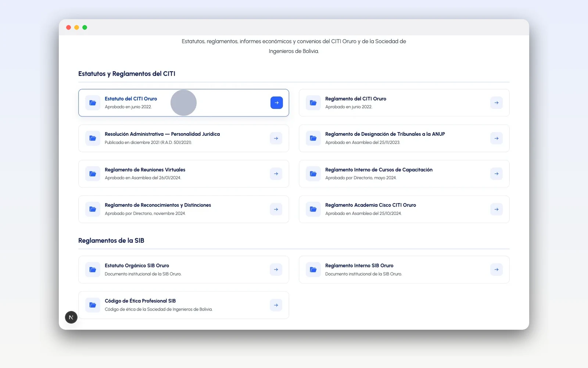Click arrow on Reglamento de Reconocimientos y Distinciones
The width and height of the screenshot is (588, 368).
[276, 209]
